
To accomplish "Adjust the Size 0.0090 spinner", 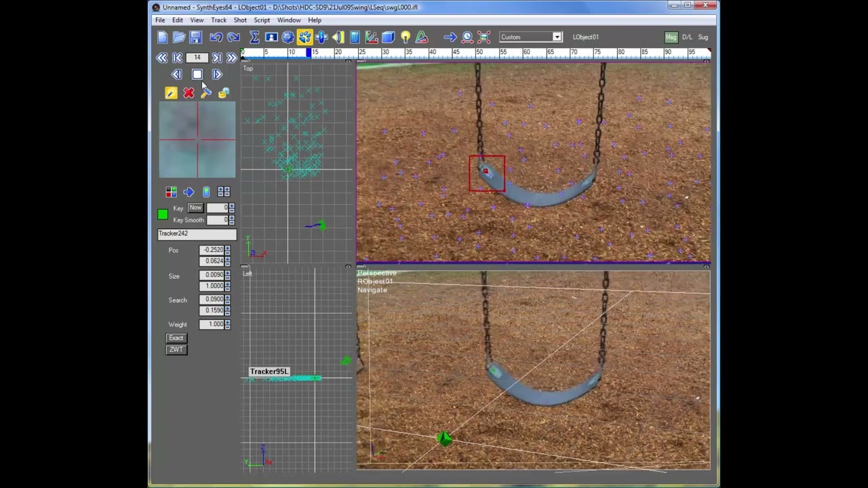I will (x=227, y=275).
